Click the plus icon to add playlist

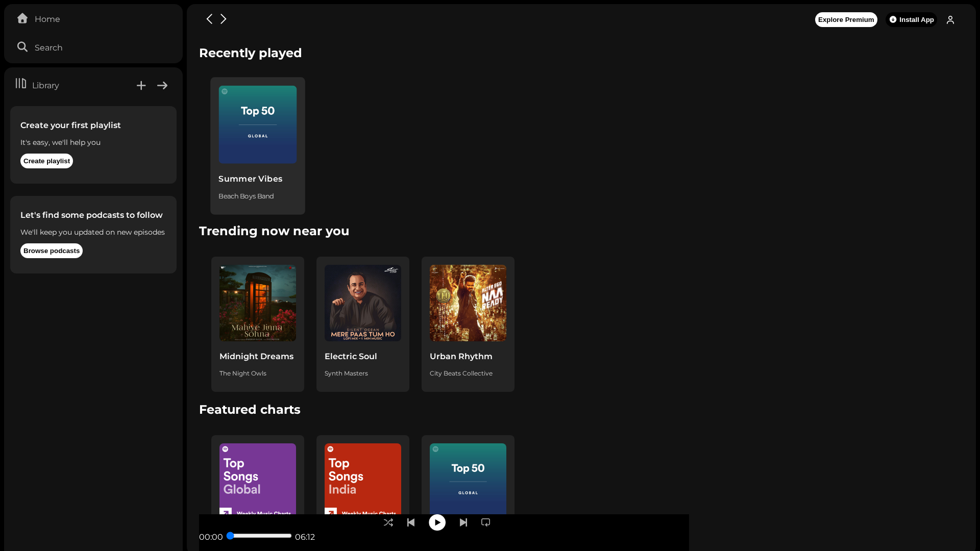(141, 86)
